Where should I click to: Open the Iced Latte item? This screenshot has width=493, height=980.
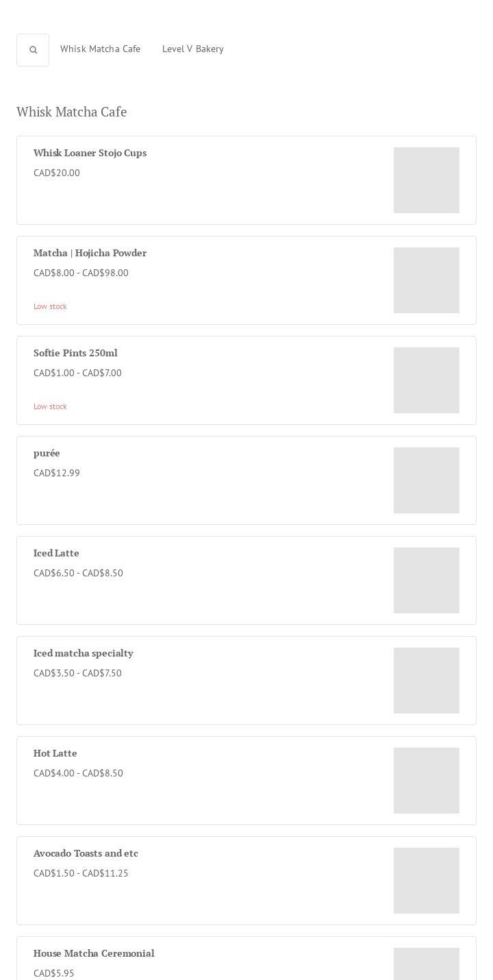56,553
